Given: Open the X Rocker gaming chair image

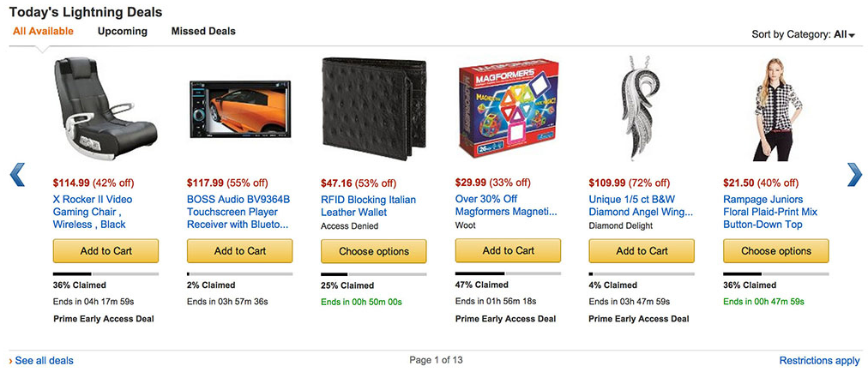Looking at the screenshot, I should (105, 110).
